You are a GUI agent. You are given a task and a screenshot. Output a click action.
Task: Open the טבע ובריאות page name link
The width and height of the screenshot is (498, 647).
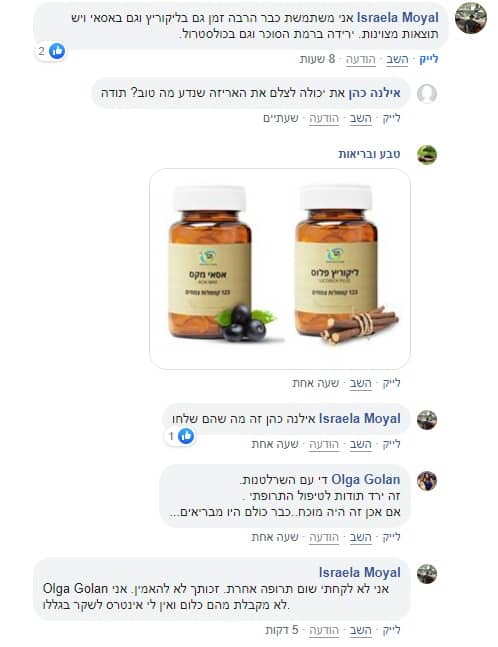coord(369,154)
